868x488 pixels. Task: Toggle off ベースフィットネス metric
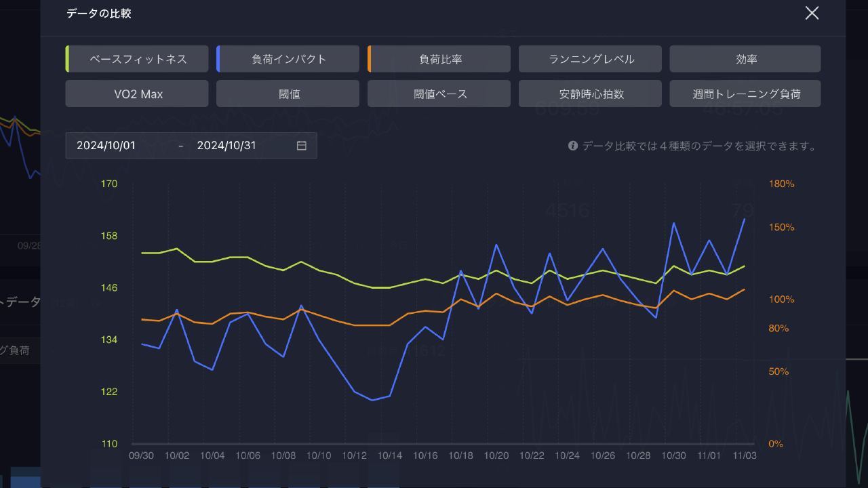tap(138, 59)
